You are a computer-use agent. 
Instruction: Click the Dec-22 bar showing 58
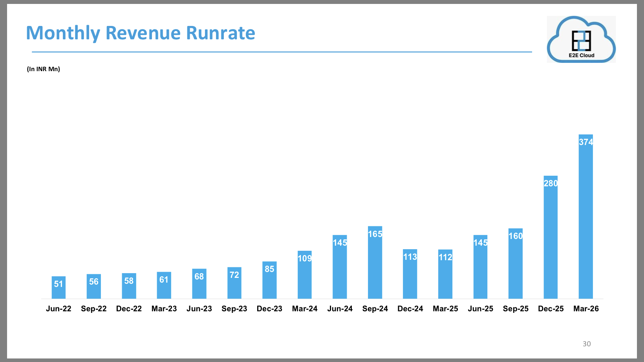129,286
